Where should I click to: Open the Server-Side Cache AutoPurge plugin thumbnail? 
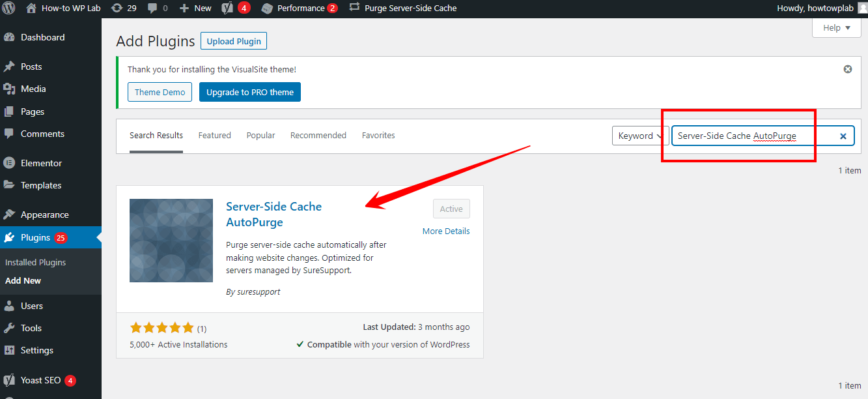coord(171,241)
